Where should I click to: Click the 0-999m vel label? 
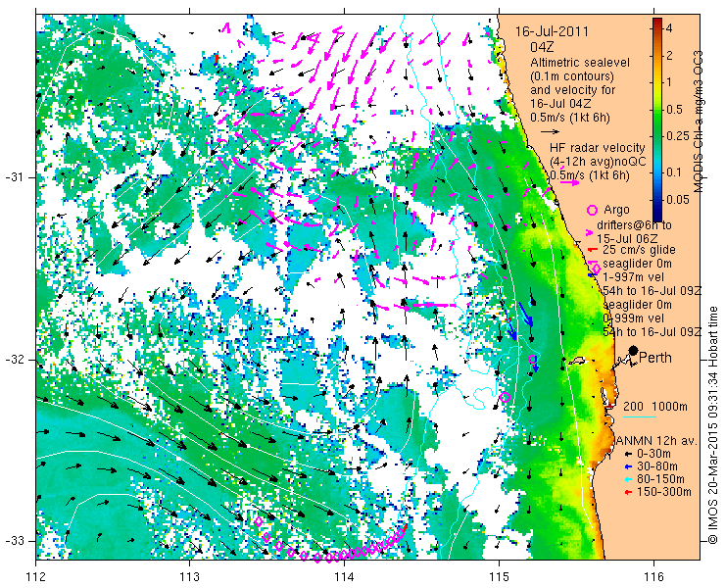pos(634,318)
